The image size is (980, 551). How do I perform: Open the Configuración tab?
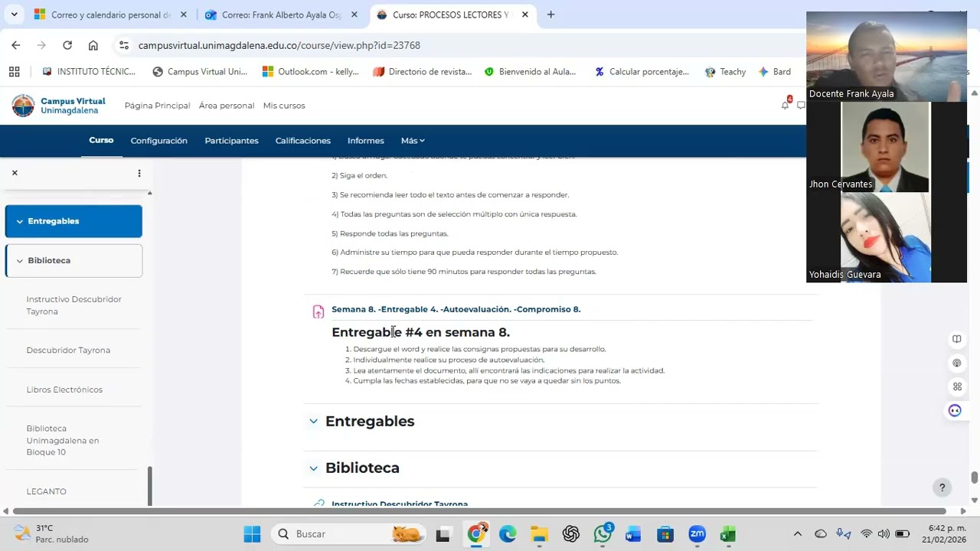(158, 141)
